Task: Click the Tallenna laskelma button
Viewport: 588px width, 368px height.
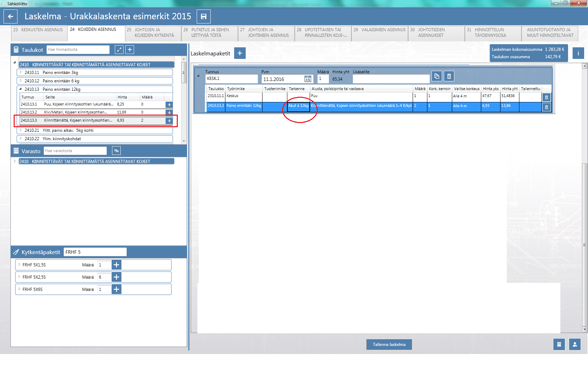Action: (x=389, y=345)
